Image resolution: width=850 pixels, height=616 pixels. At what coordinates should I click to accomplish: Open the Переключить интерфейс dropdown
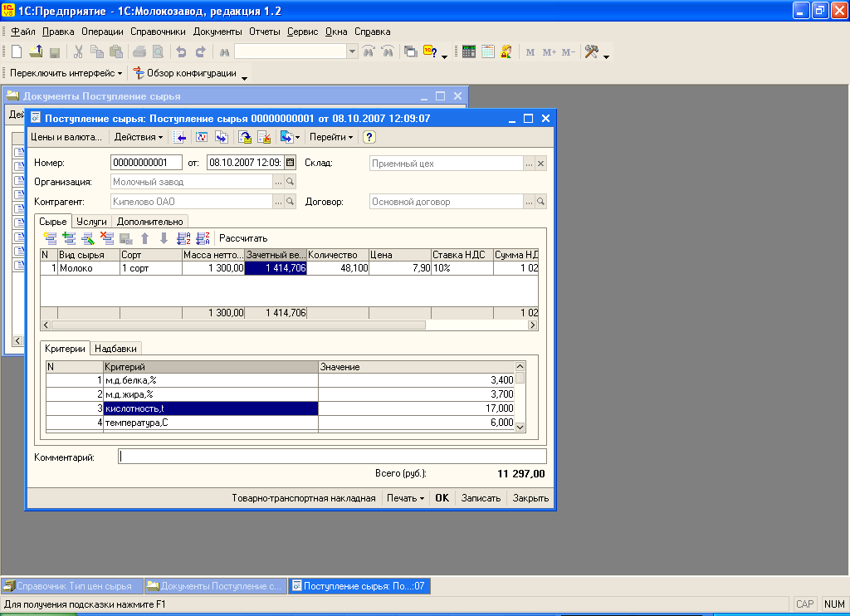66,73
